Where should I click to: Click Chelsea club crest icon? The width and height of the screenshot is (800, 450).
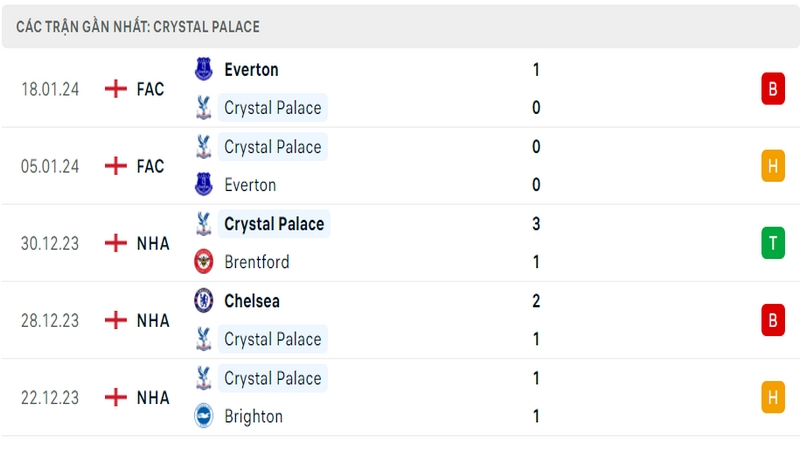point(204,301)
